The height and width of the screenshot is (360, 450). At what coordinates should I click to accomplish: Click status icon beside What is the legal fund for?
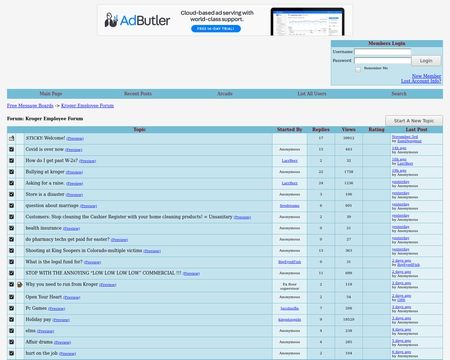pyautogui.click(x=12, y=262)
